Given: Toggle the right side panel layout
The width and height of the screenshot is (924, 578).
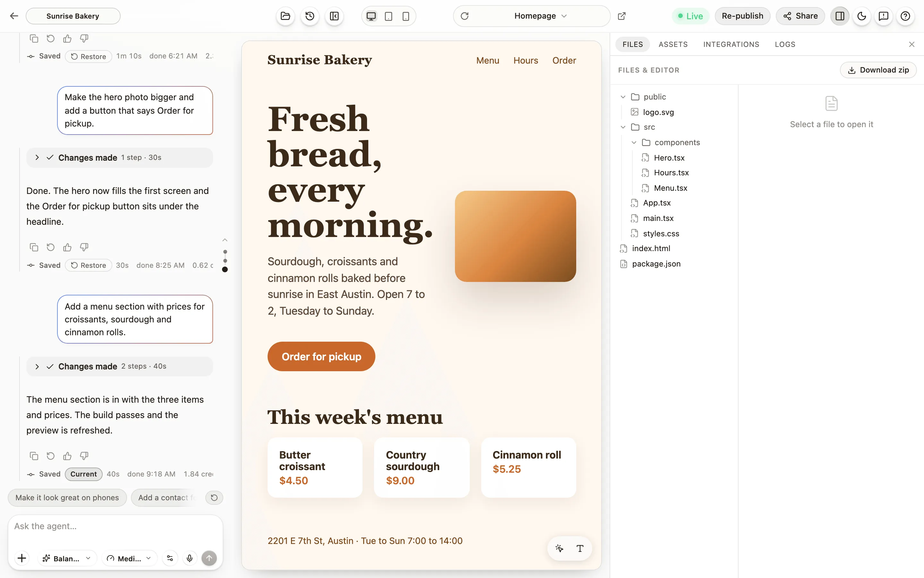Looking at the screenshot, I should tap(840, 16).
